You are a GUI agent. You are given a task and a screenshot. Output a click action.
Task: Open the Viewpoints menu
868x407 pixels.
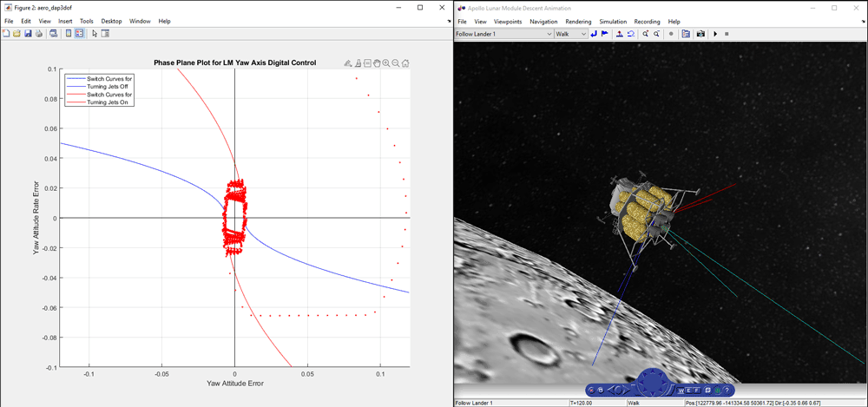[x=506, y=21]
